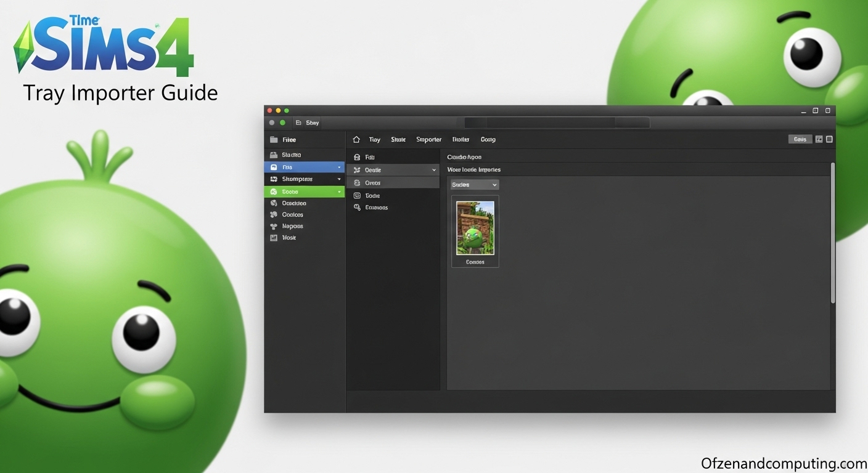Click the icon next to Slactra in sidebar
This screenshot has height=473, width=868.
(x=274, y=155)
